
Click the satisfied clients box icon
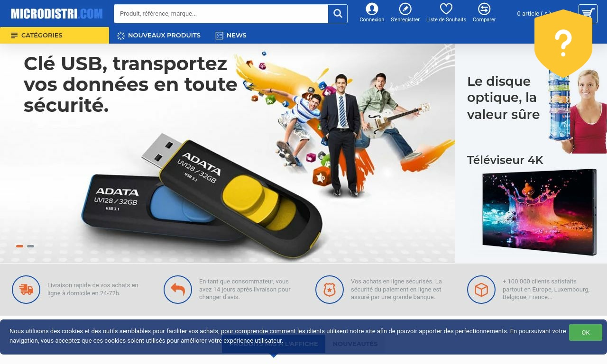click(x=481, y=290)
